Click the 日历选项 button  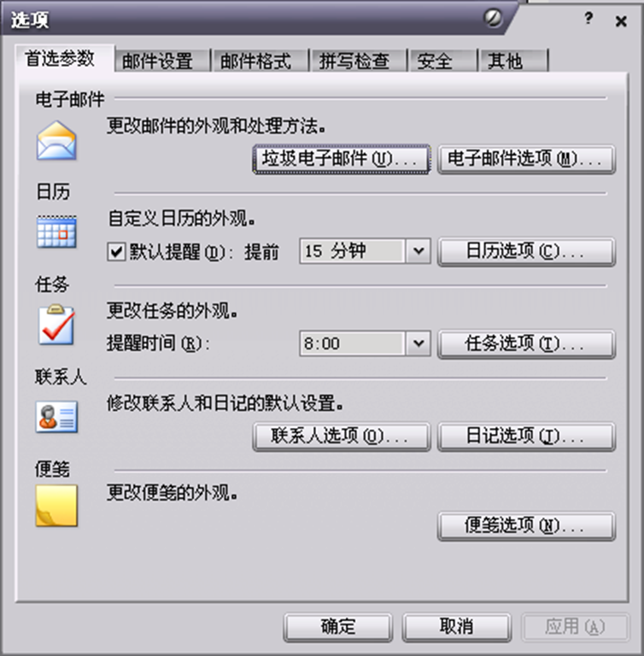pyautogui.click(x=526, y=251)
